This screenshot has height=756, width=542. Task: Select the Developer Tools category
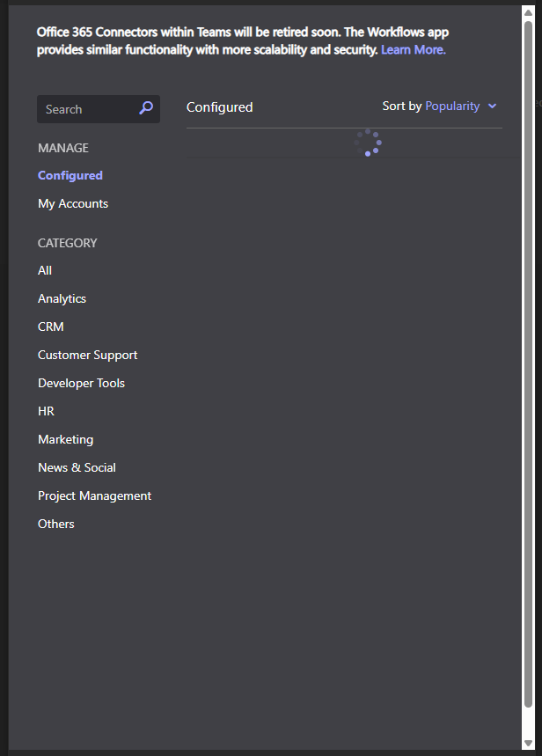[x=81, y=383]
